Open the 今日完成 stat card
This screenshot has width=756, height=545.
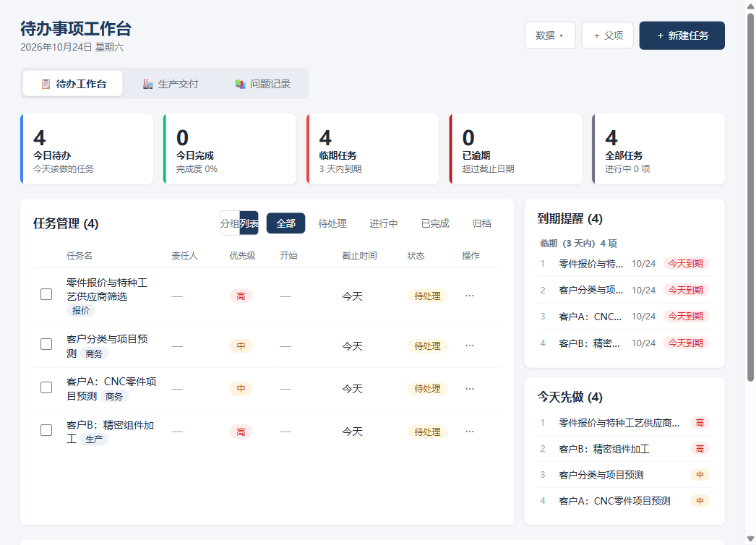(230, 149)
